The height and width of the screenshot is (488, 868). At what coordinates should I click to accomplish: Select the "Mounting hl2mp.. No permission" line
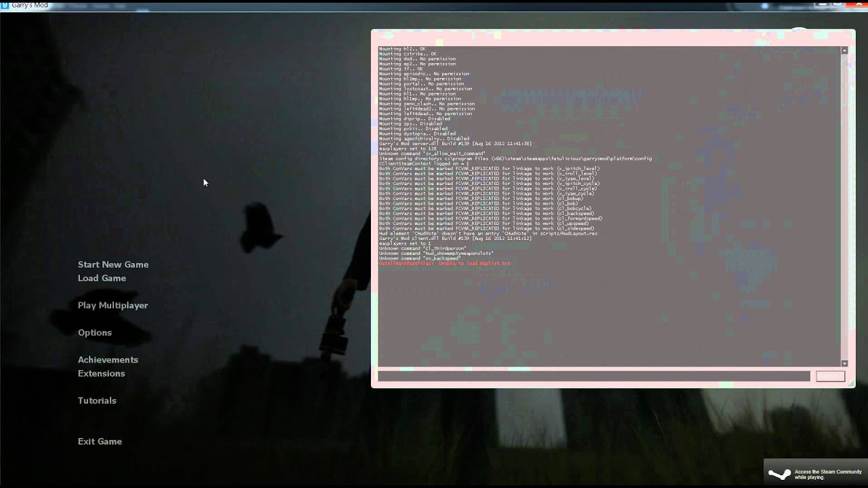click(x=420, y=79)
